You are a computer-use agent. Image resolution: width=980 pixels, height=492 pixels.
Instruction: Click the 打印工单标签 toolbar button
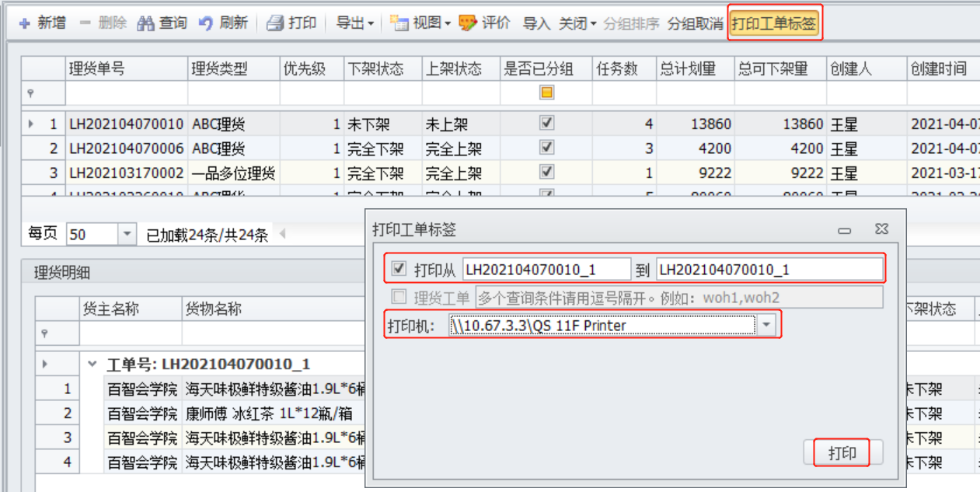pos(774,24)
